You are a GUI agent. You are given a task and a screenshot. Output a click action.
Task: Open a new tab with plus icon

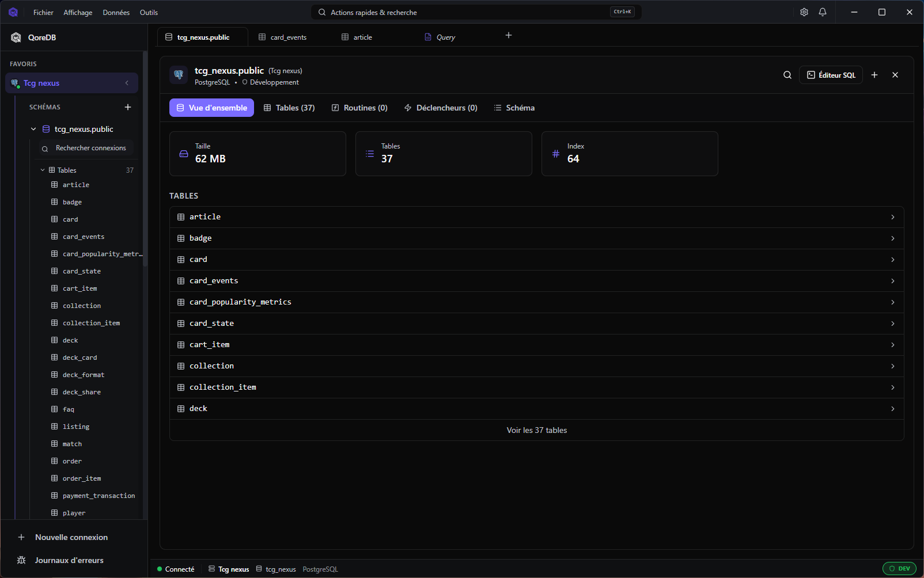(x=509, y=35)
